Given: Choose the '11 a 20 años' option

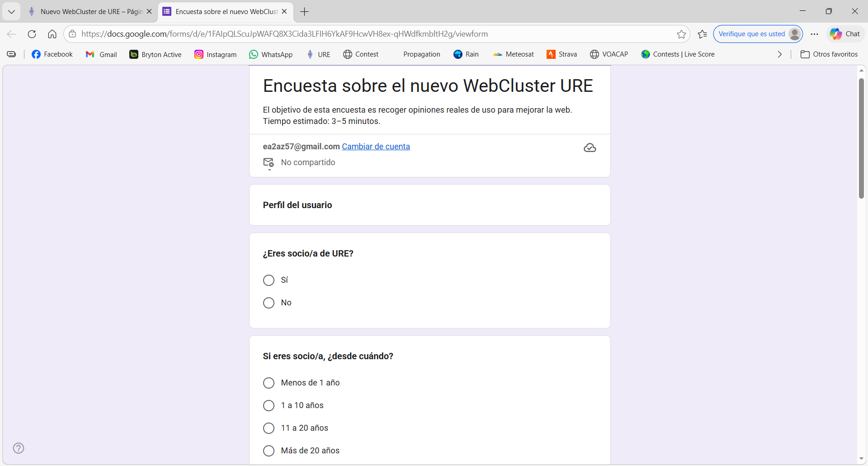Looking at the screenshot, I should point(269,428).
